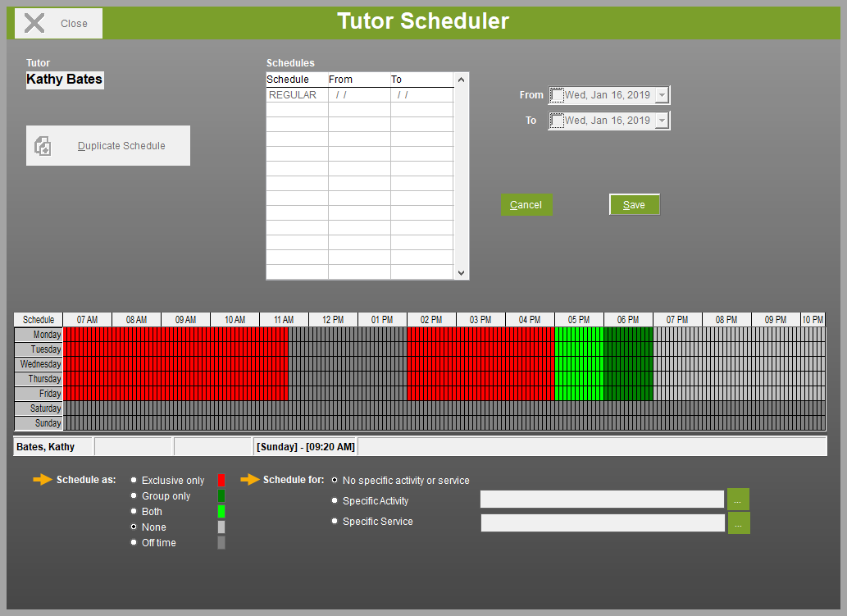Open the Specific Activity browse ellipsis button
Viewport: 847px width, 616px height.
pyautogui.click(x=738, y=500)
